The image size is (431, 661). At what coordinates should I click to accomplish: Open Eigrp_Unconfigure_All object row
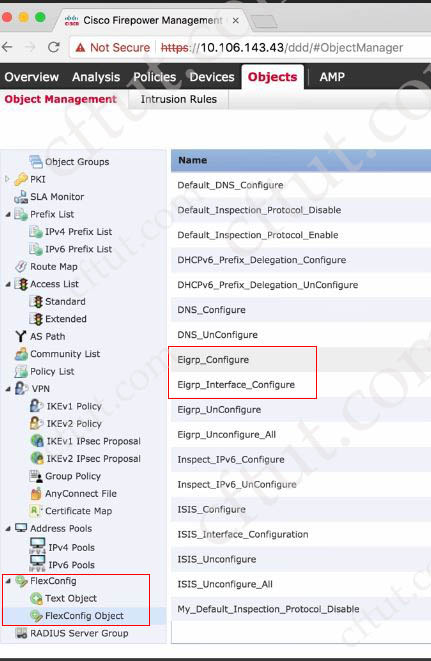coord(301,434)
